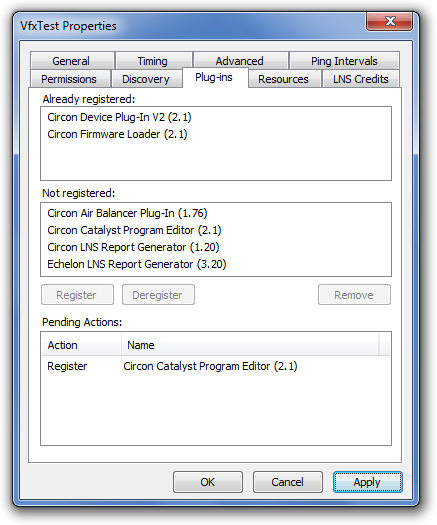Sort by the Name column header
The width and height of the screenshot is (437, 525).
click(250, 345)
